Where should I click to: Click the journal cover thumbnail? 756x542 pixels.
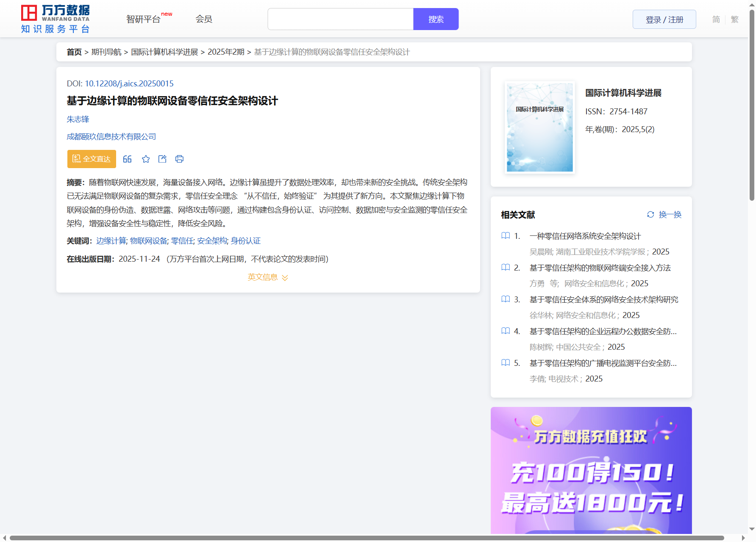point(539,127)
